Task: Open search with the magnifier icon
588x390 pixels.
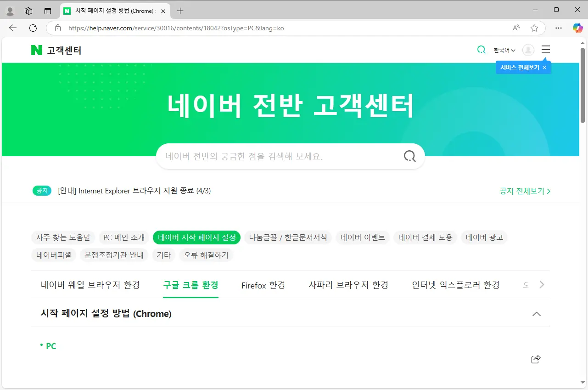Action: pos(481,50)
